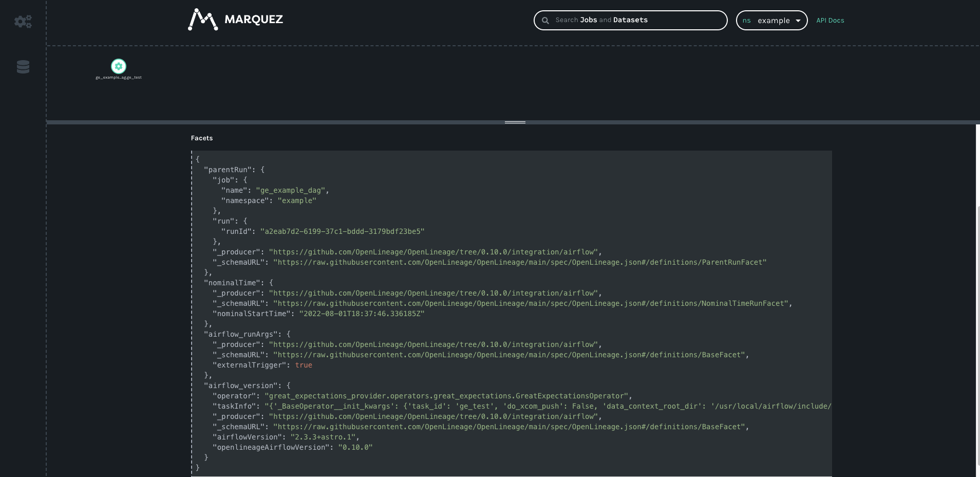Click the GreatExpectationsOperator operator value
The width and height of the screenshot is (980, 477).
[446, 396]
